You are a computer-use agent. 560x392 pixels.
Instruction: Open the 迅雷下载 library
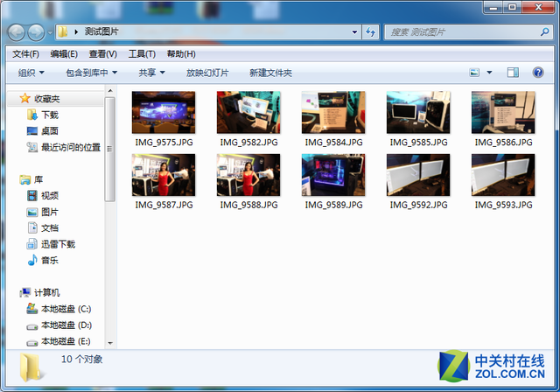[x=58, y=244]
